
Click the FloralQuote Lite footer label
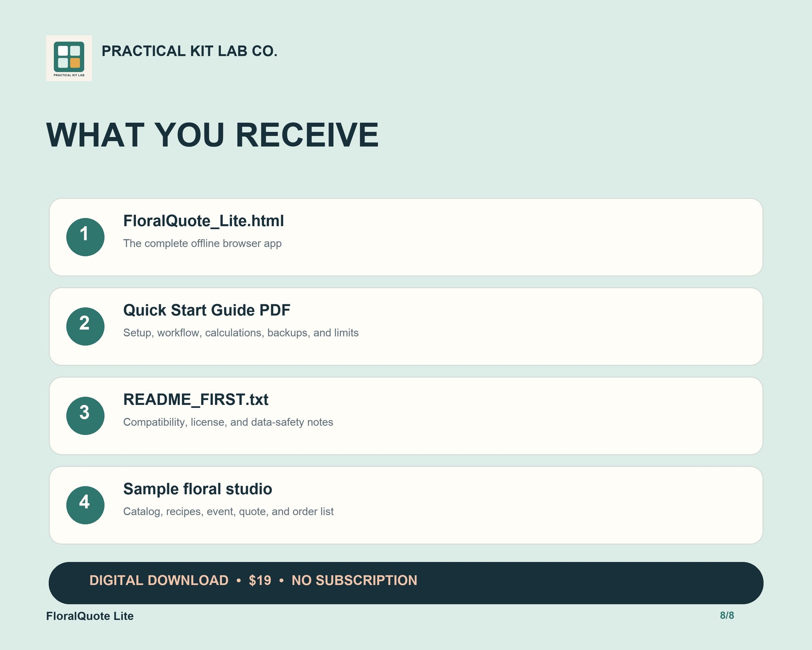pyautogui.click(x=90, y=616)
